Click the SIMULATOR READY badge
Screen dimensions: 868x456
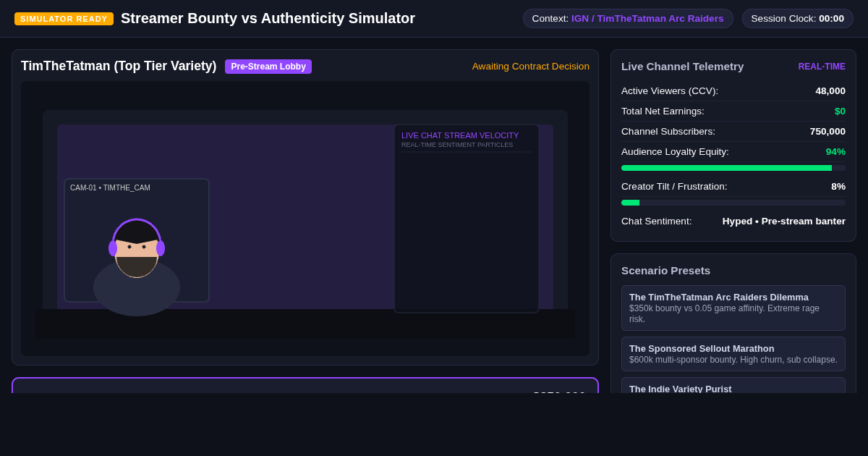64,19
